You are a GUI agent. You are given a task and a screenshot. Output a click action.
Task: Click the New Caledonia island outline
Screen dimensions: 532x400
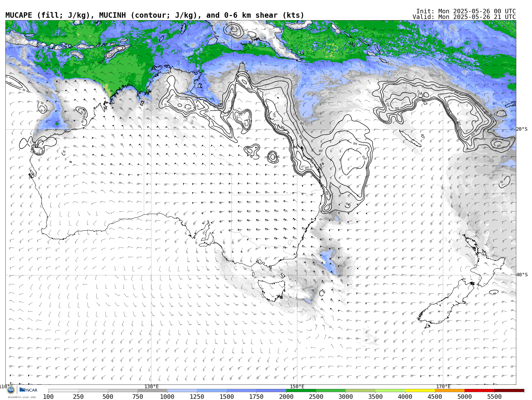pos(410,138)
